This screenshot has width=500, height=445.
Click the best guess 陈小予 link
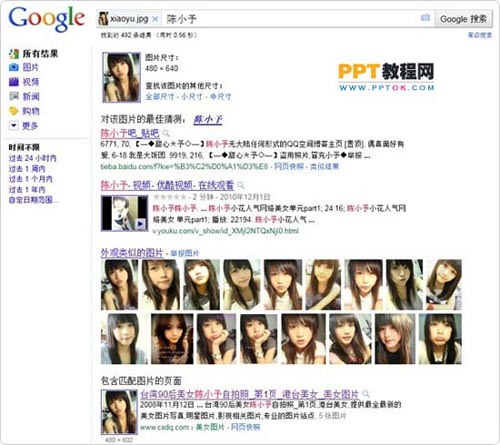208,119
